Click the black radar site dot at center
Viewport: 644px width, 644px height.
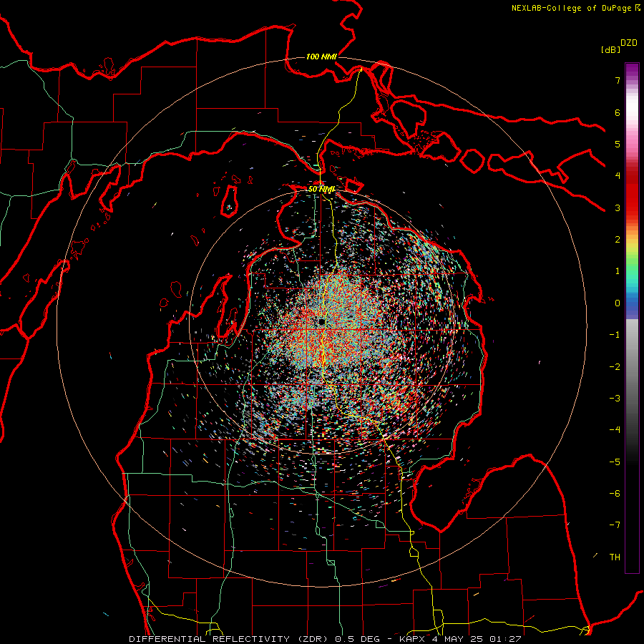pyautogui.click(x=321, y=321)
